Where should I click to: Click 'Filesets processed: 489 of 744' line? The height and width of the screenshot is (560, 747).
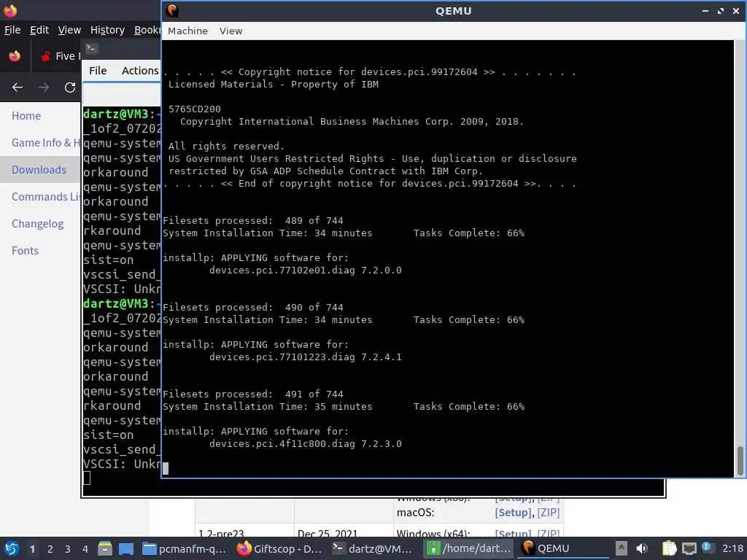253,220
